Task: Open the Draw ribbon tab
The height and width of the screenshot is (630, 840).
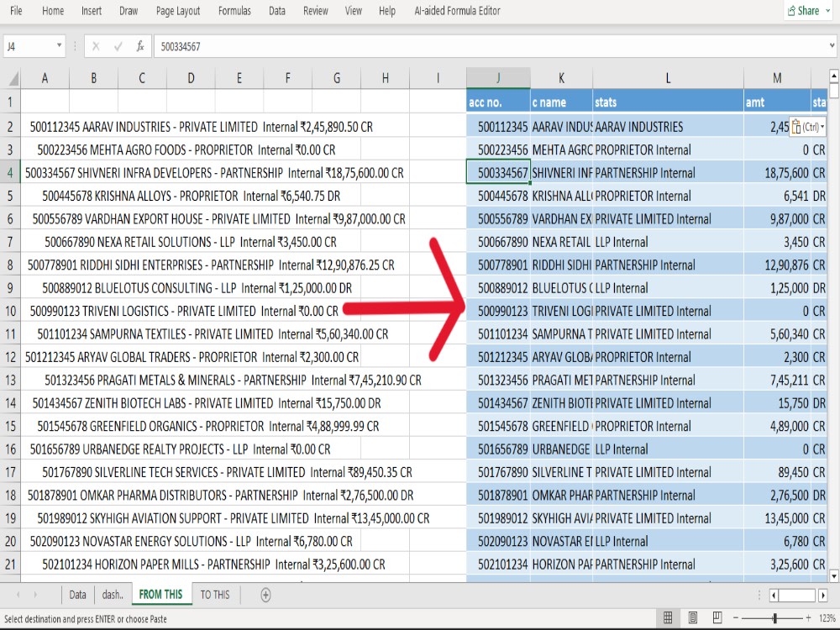Action: (129, 11)
